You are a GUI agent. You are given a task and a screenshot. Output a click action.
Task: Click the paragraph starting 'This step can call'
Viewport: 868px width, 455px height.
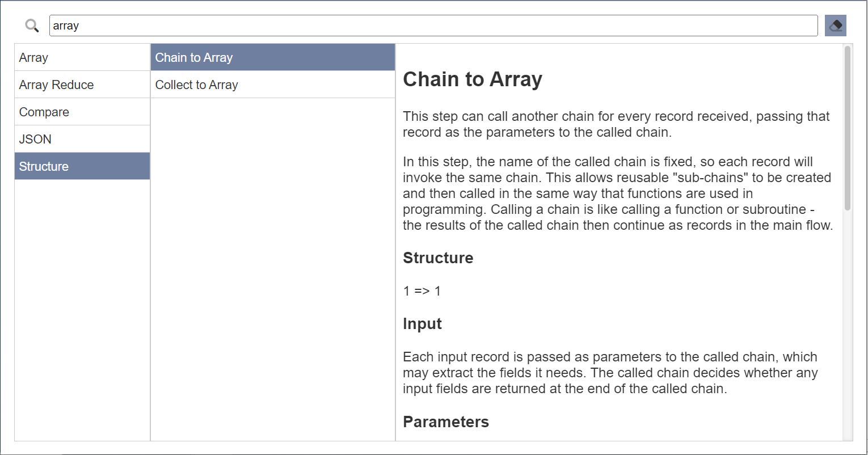click(616, 124)
